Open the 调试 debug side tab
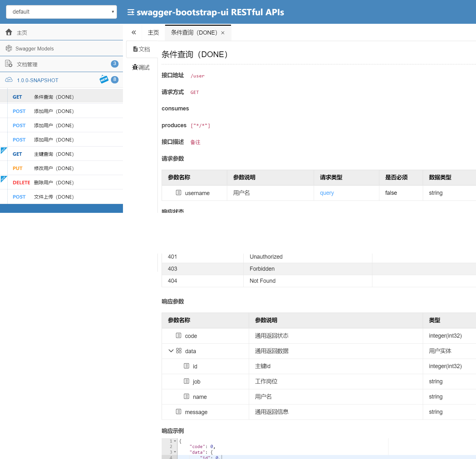 [141, 67]
